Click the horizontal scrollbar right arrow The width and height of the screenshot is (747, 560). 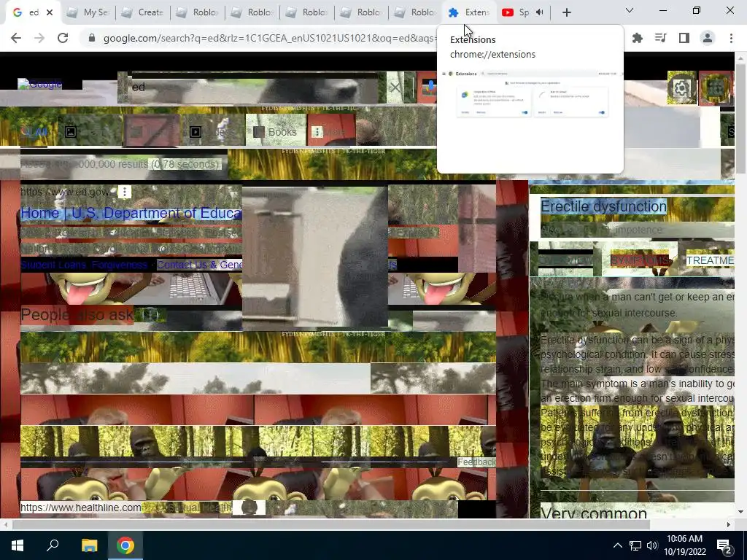click(x=729, y=524)
